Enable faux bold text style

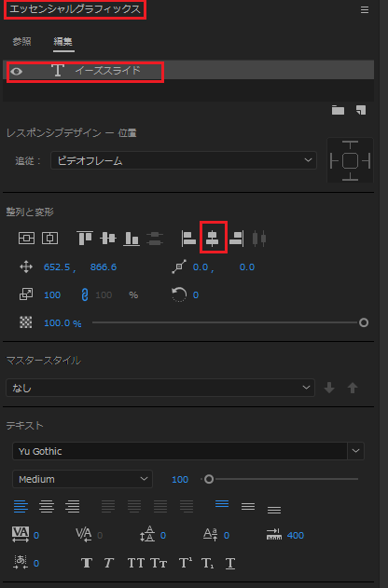87,563
